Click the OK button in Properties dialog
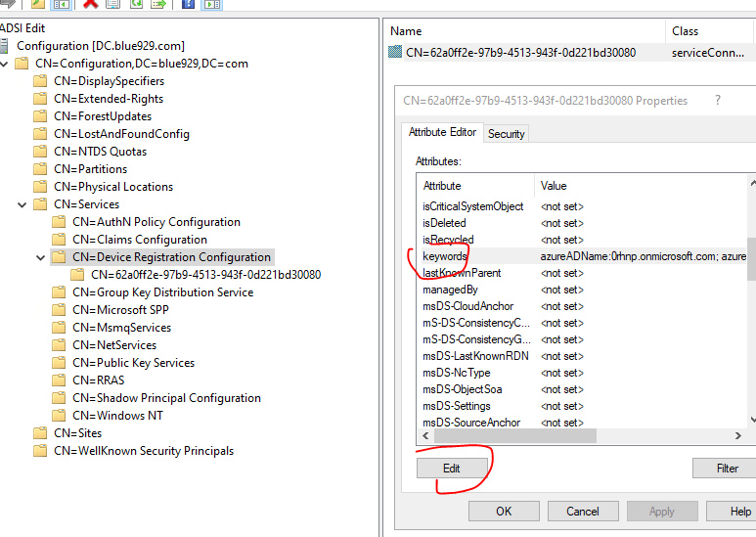 (504, 511)
